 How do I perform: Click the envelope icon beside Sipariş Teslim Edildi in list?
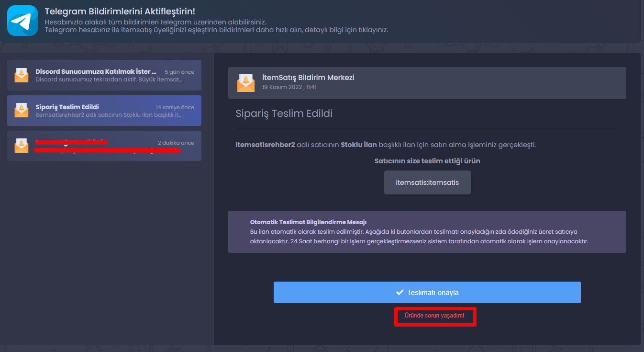(22, 111)
